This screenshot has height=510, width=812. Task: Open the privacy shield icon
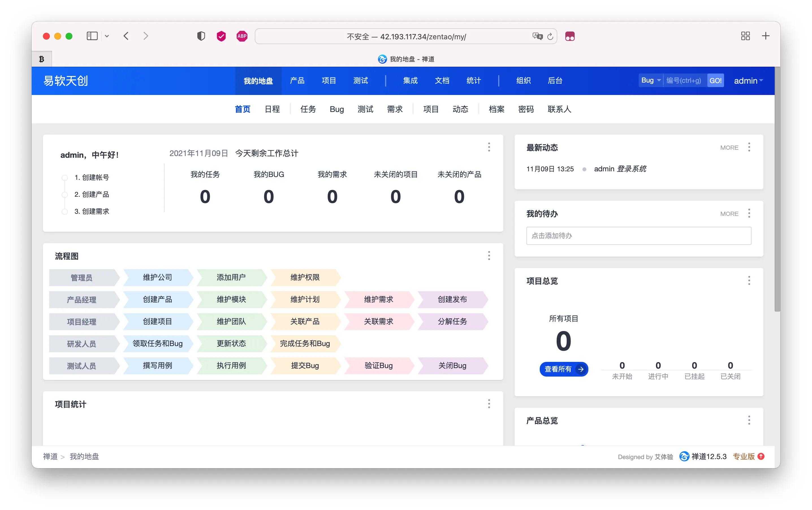201,36
